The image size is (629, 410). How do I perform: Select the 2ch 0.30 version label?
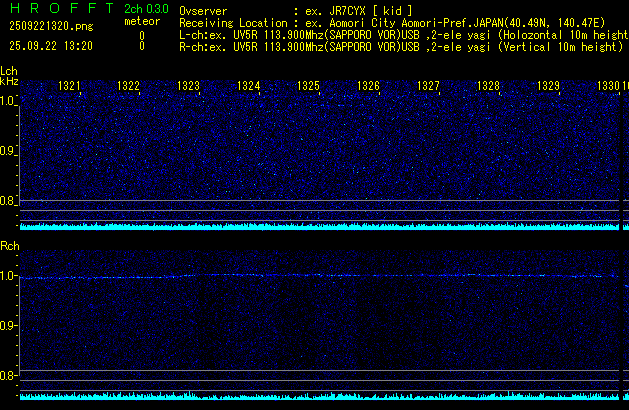coord(145,9)
